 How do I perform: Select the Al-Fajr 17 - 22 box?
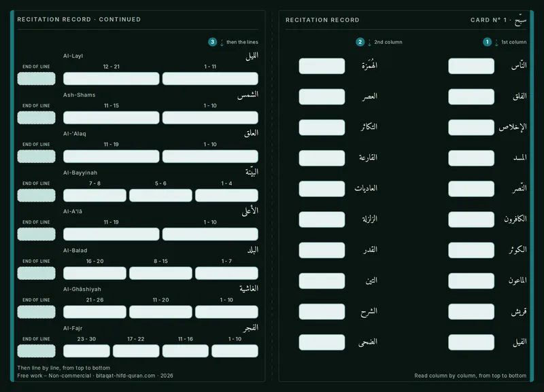point(136,351)
